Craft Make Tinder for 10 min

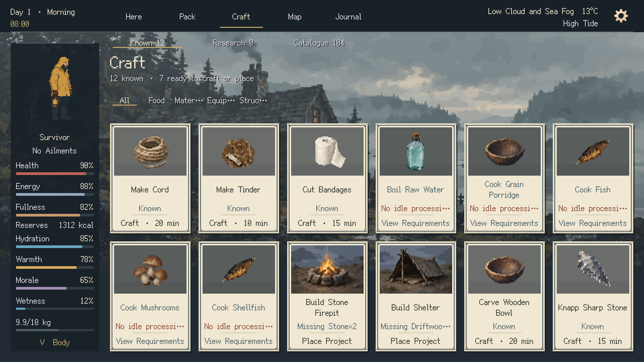(x=238, y=223)
